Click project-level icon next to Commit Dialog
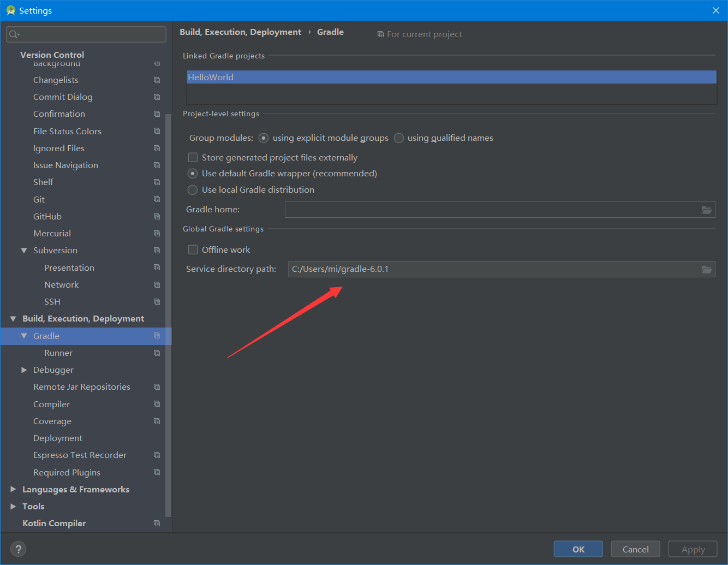The image size is (728, 565). pyautogui.click(x=157, y=97)
